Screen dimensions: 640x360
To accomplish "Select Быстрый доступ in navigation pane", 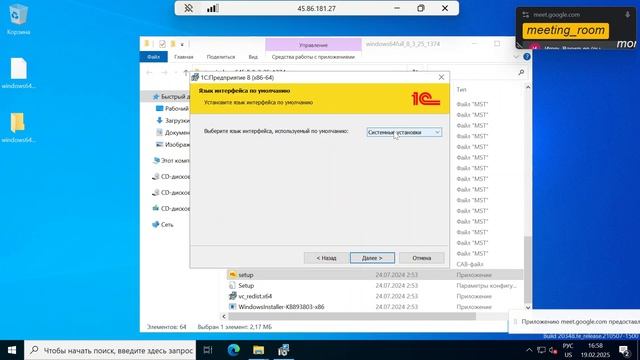I will 171,97.
